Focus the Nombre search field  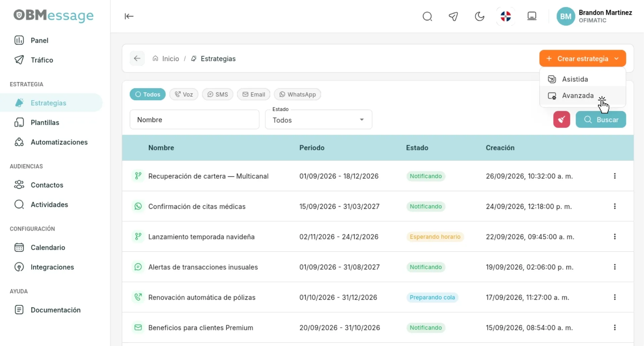click(195, 119)
